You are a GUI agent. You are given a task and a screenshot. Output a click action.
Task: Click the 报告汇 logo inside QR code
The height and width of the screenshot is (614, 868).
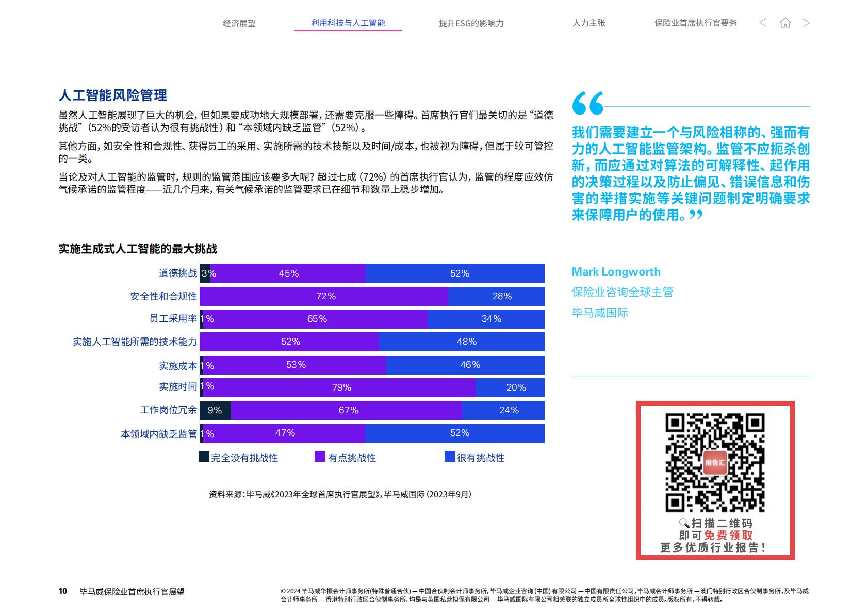click(x=715, y=462)
